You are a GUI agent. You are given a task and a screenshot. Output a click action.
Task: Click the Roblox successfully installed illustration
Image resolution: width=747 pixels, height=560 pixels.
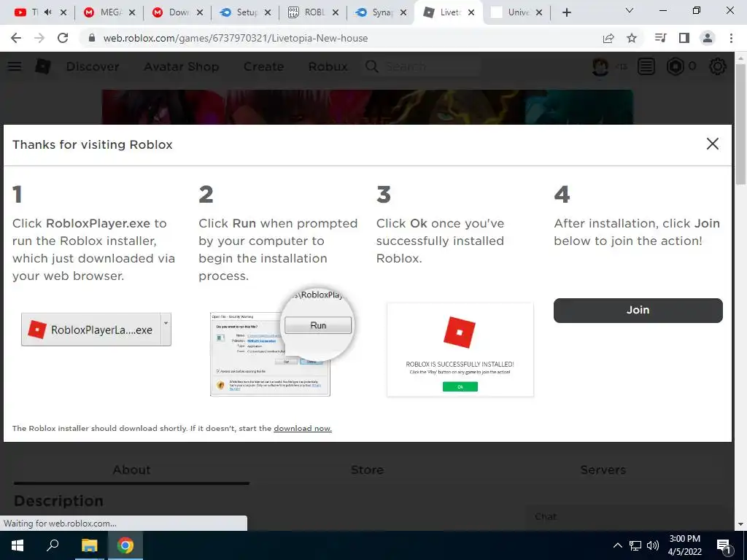tap(460, 349)
